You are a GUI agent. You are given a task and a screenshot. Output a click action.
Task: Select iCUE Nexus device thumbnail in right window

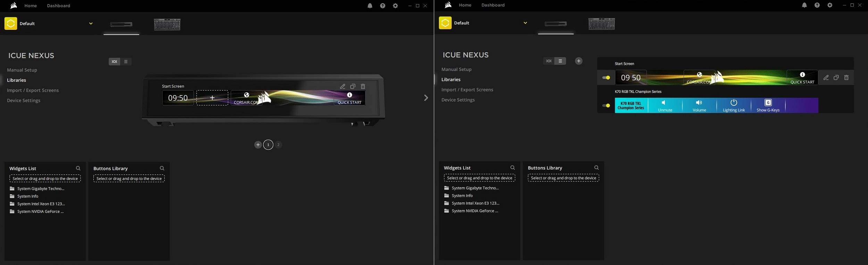pos(556,24)
